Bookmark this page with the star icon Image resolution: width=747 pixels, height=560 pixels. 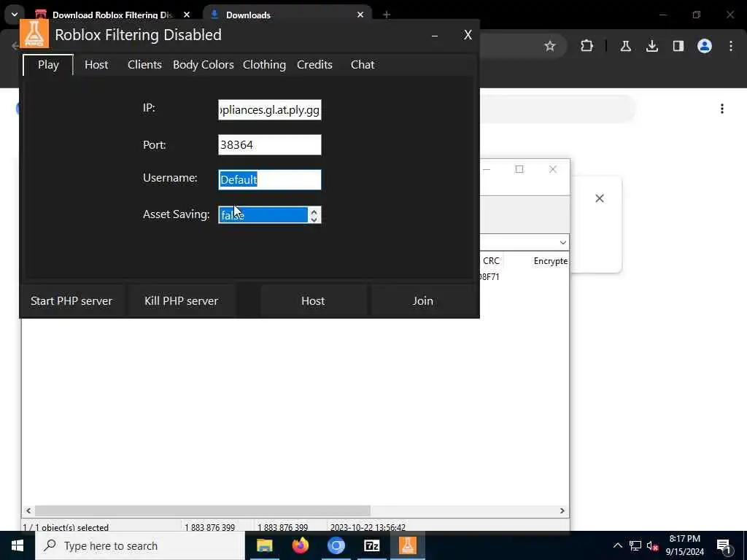click(550, 46)
